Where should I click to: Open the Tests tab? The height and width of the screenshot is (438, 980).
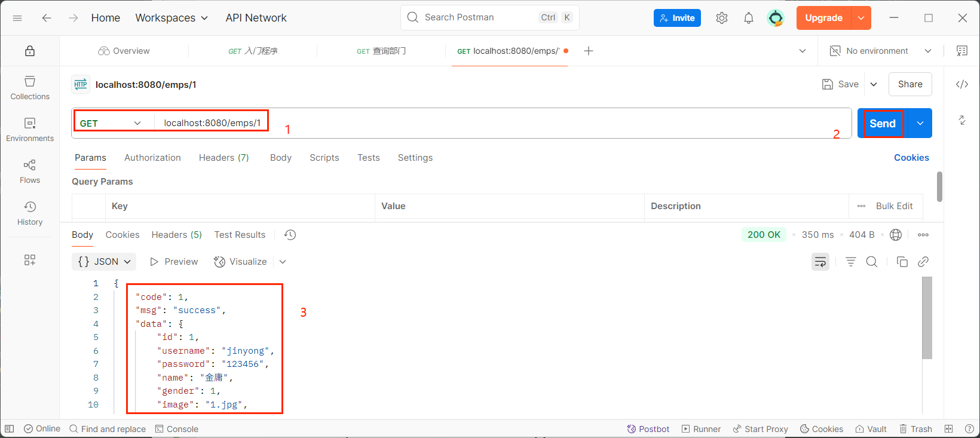(369, 158)
